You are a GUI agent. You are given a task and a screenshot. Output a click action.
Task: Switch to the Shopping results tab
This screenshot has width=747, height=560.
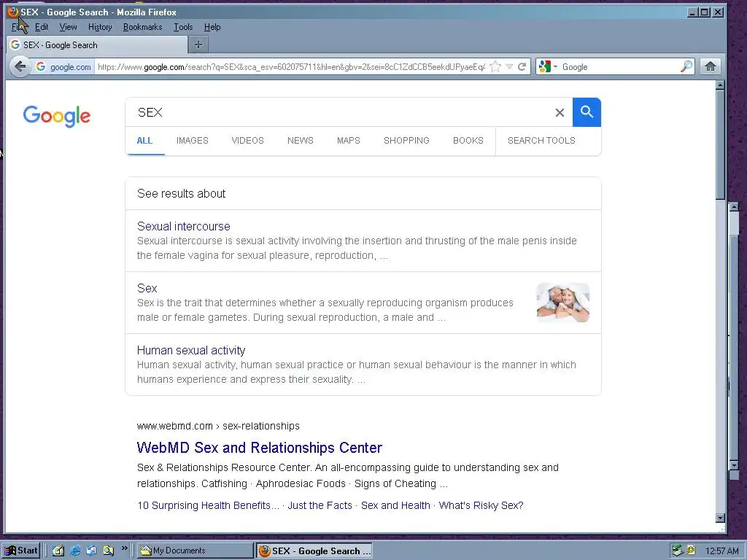click(406, 141)
